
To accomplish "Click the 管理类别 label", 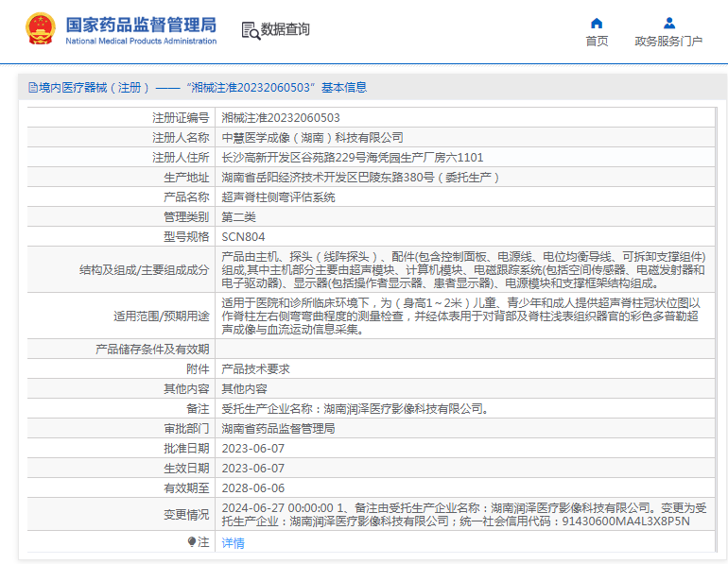I will pos(186,217).
